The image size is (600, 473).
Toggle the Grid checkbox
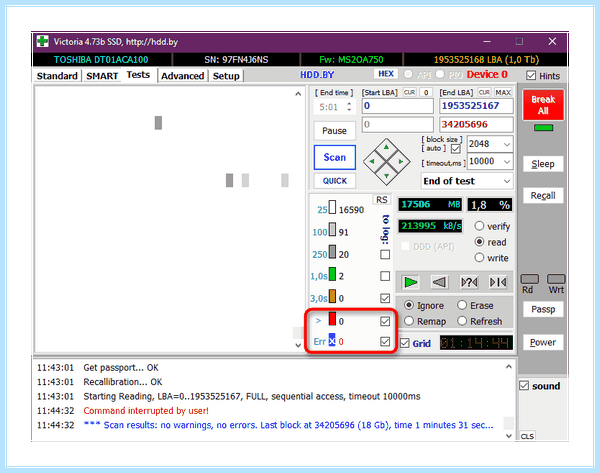click(x=405, y=343)
